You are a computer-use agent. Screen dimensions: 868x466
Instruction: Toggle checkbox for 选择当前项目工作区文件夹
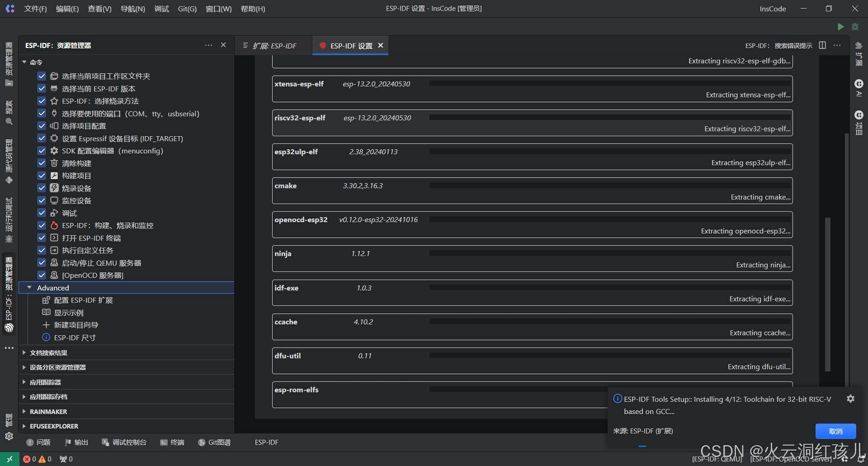(x=42, y=76)
